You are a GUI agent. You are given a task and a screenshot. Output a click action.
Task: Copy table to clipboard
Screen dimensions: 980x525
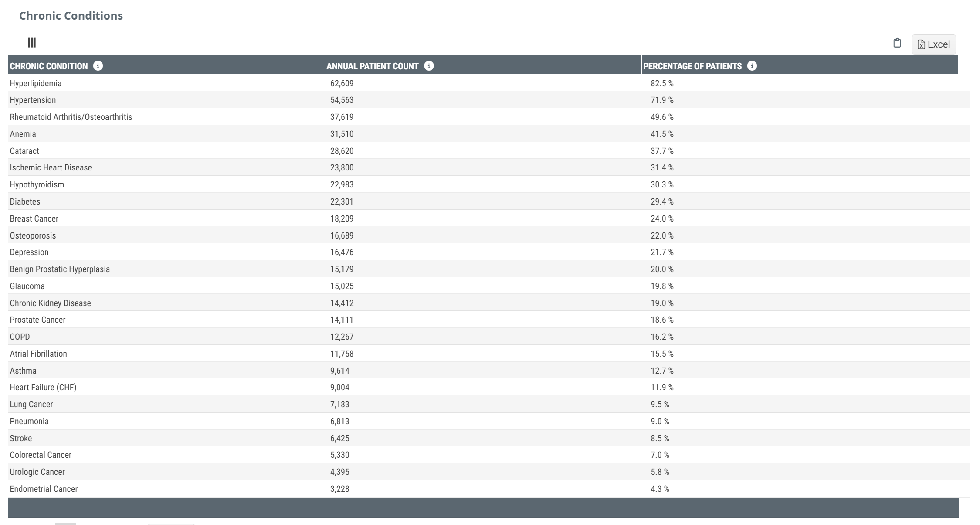(897, 43)
